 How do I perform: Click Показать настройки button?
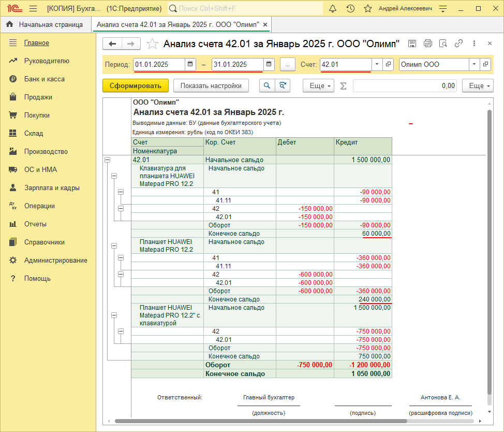tap(211, 85)
